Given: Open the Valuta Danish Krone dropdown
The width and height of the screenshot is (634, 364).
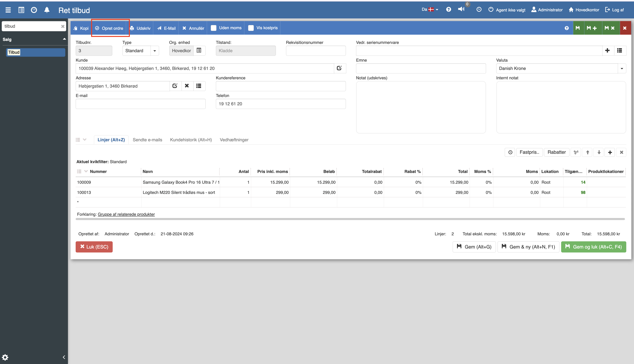Looking at the screenshot, I should 622,69.
